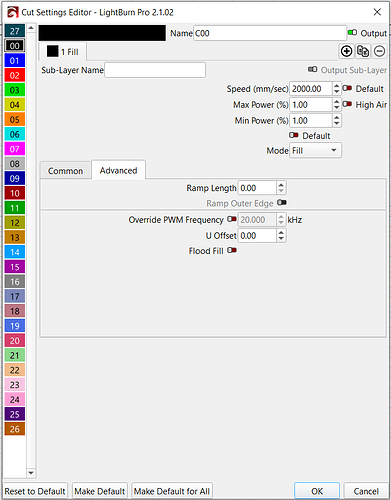Select layer 05 orange swatch

click(15, 119)
